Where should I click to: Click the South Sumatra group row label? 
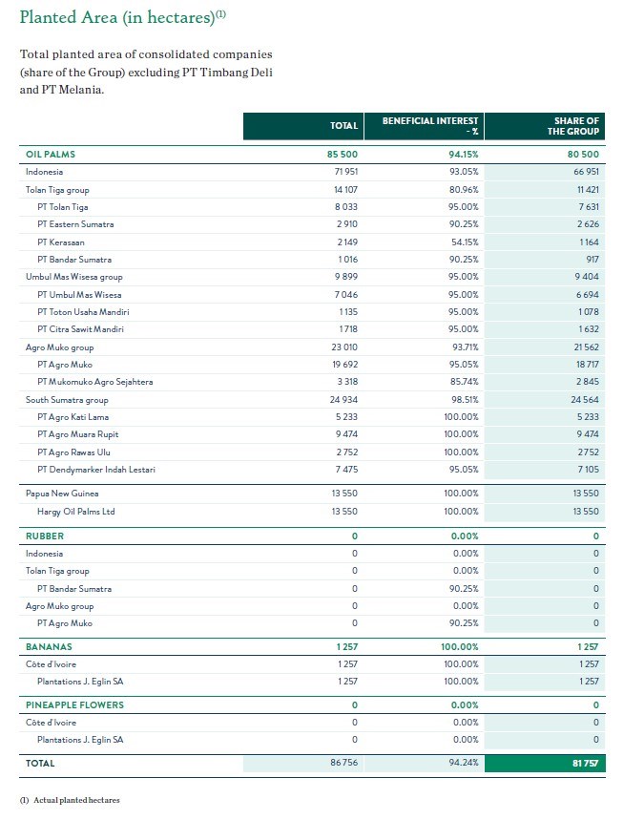tap(67, 400)
